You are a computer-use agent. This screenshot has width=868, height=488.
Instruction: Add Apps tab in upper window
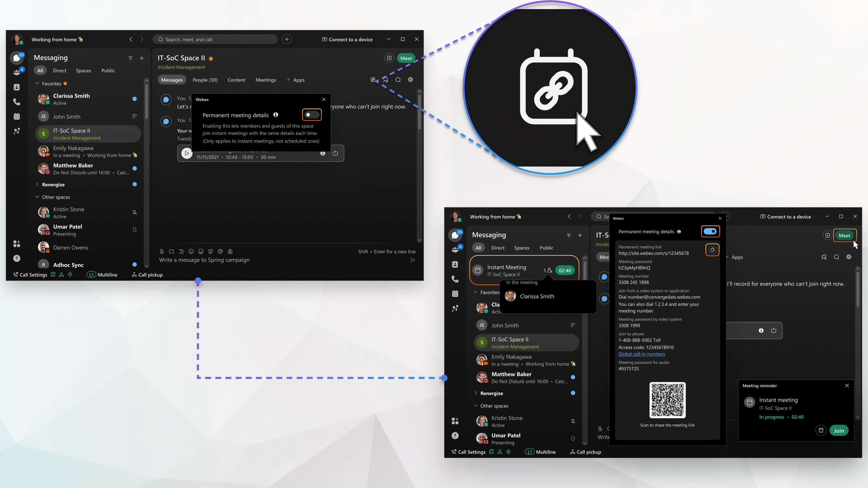(295, 80)
